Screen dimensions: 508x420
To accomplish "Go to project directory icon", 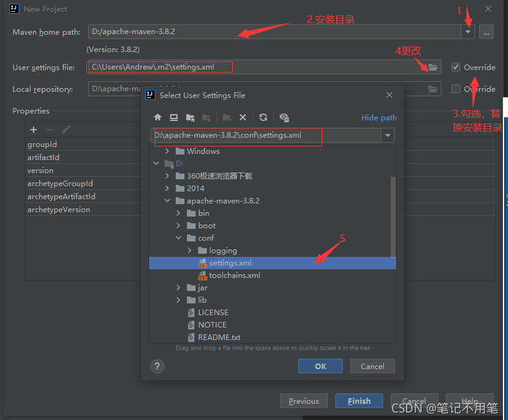I will pyautogui.click(x=190, y=117).
